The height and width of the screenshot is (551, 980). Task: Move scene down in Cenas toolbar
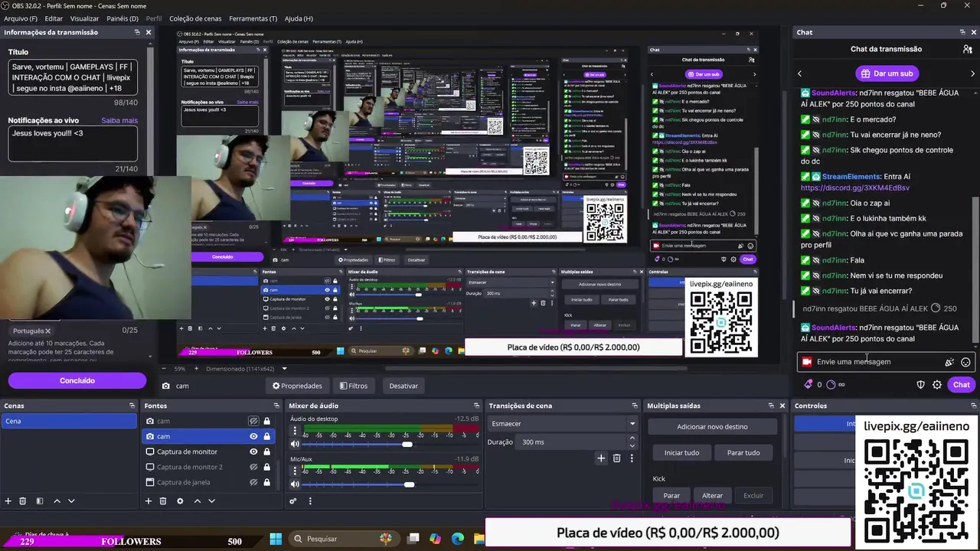pyautogui.click(x=71, y=501)
